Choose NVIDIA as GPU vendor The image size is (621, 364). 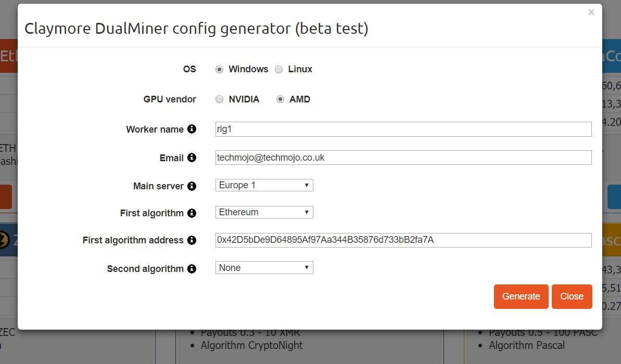(220, 99)
